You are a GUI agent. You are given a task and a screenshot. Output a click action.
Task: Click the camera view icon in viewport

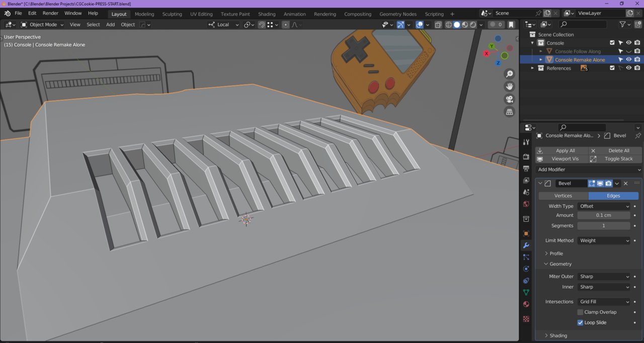tap(510, 99)
